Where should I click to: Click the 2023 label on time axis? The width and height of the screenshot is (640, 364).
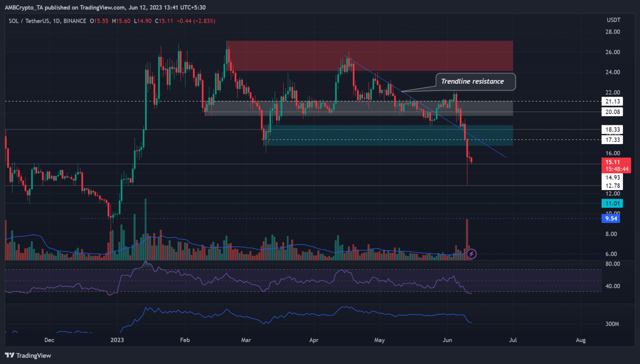coord(117,340)
